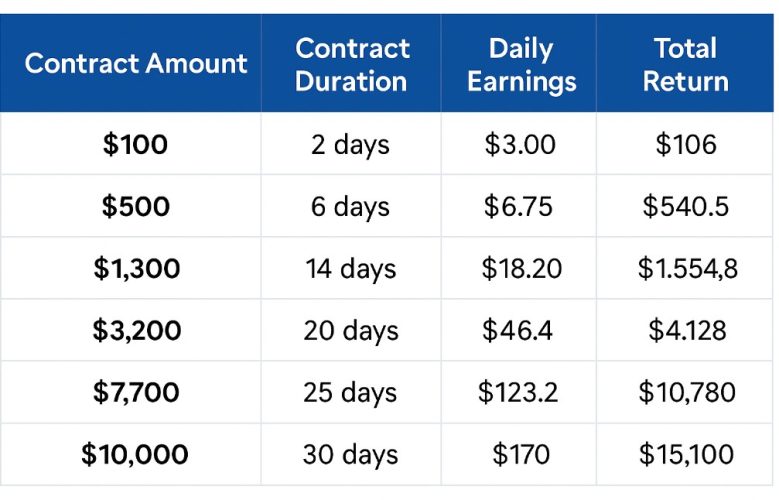Click the $6.75 daily earnings value
779x500 pixels.
tap(520, 207)
